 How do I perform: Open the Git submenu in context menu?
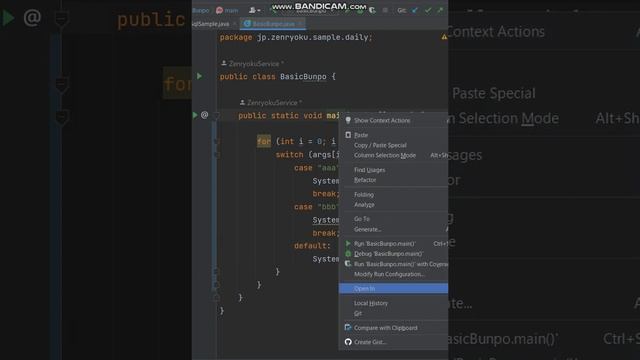pos(393,313)
